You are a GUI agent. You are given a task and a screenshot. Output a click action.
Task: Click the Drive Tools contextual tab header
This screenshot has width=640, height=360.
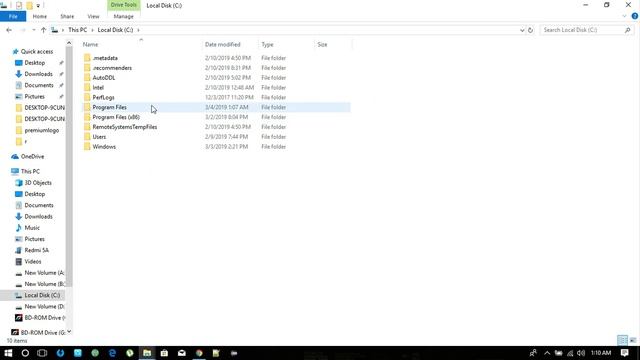123,5
